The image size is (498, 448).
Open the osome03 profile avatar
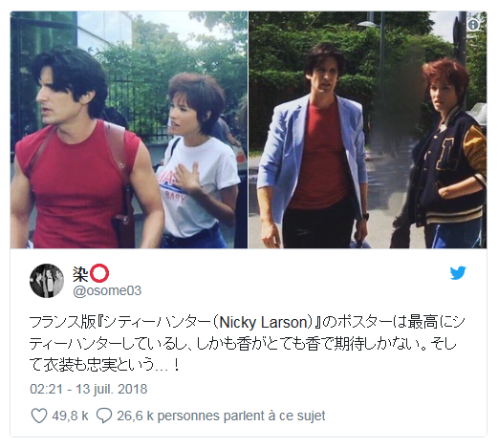pos(47,281)
